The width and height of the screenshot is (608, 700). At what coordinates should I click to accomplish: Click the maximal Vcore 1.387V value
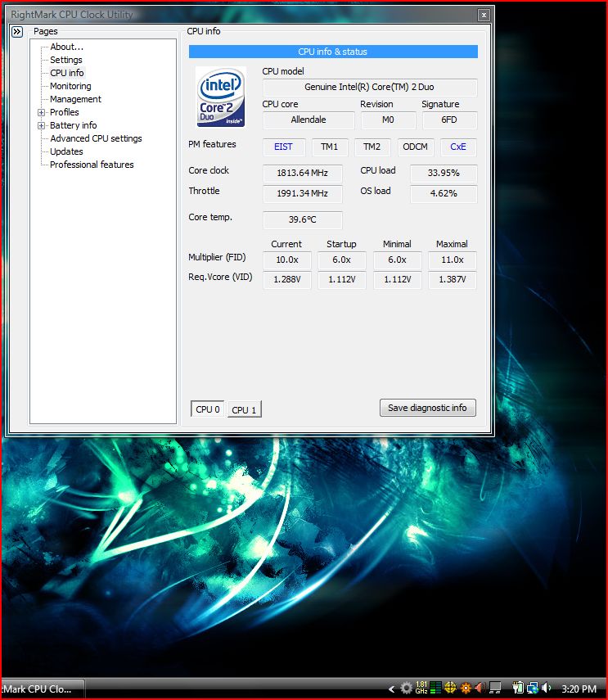pyautogui.click(x=453, y=279)
